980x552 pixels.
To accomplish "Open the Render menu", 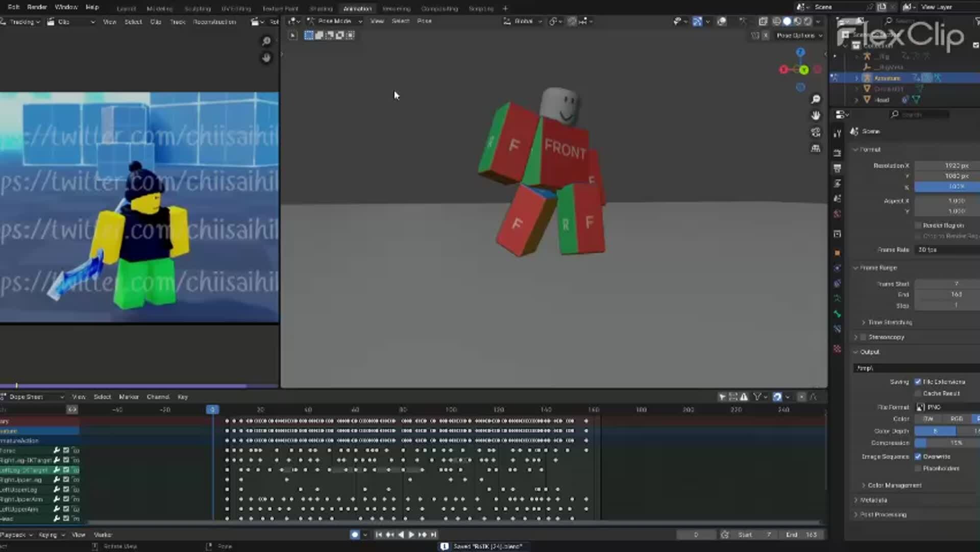I will click(x=37, y=7).
